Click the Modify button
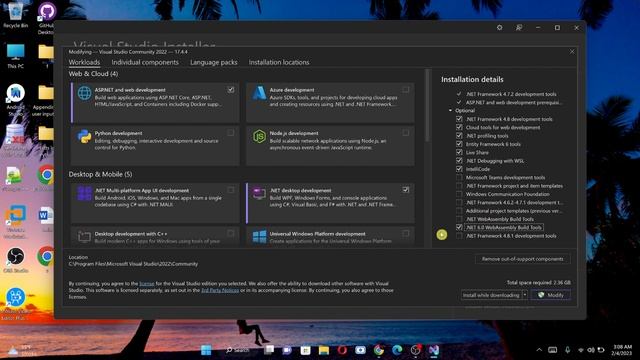The height and width of the screenshot is (360, 640). pyautogui.click(x=551, y=295)
